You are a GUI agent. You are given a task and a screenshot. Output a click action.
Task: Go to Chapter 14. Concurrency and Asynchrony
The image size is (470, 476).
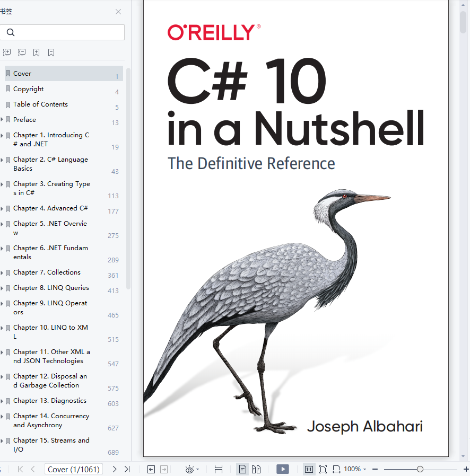[x=64, y=420]
